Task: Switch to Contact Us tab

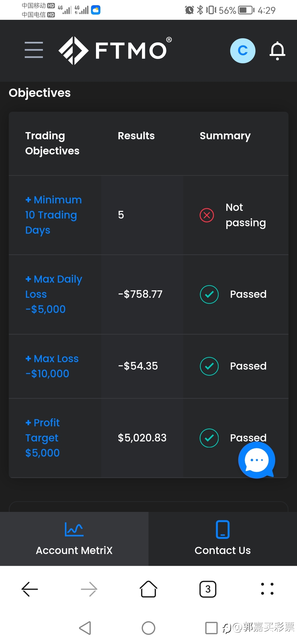Action: pos(223,539)
